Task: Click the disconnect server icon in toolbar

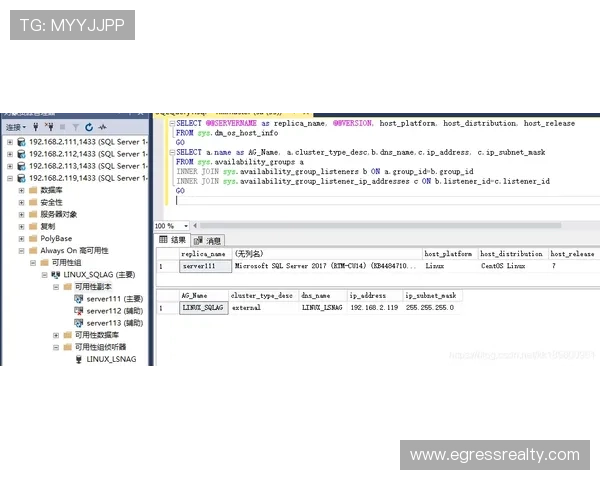Action: pos(49,127)
